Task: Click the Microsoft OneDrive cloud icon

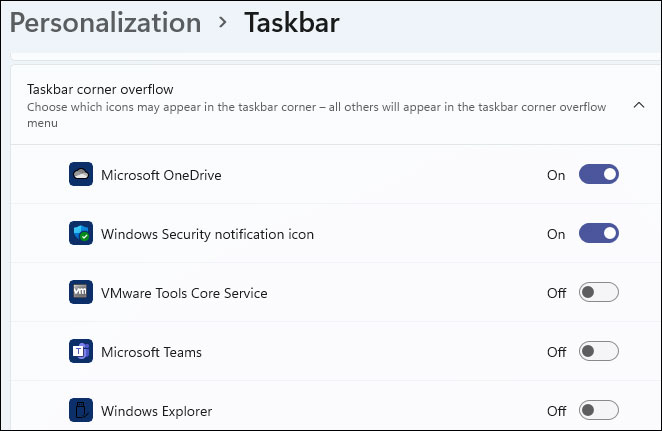Action: pyautogui.click(x=81, y=175)
